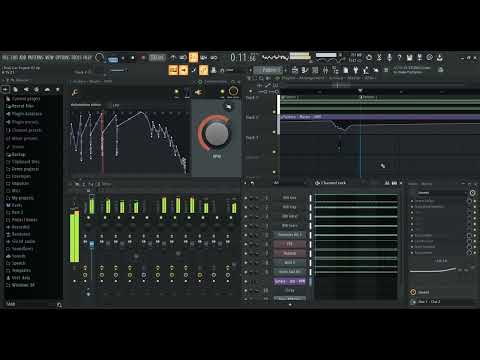Open the ADD menu

[x=22, y=57]
